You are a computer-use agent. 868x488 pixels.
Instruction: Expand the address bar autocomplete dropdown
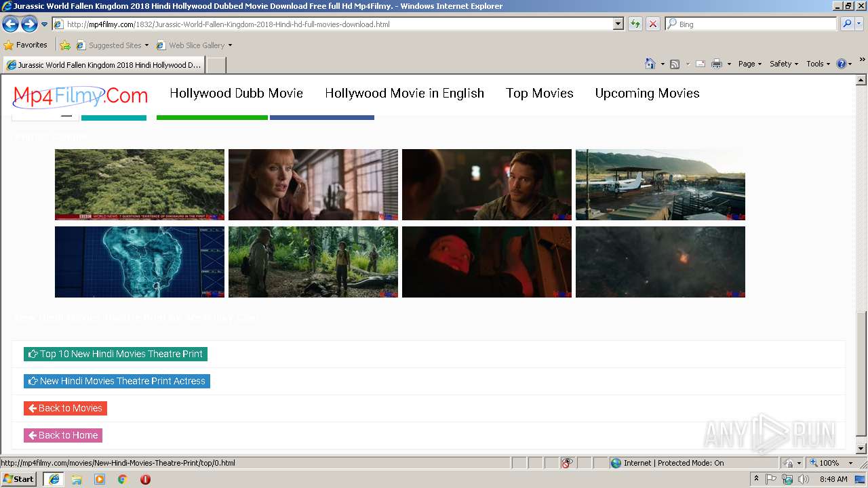[x=618, y=24]
